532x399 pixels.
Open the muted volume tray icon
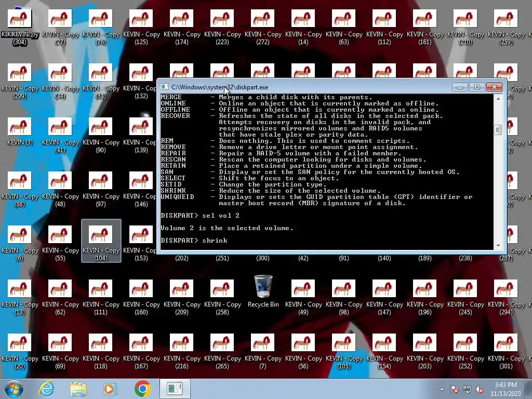[480, 390]
